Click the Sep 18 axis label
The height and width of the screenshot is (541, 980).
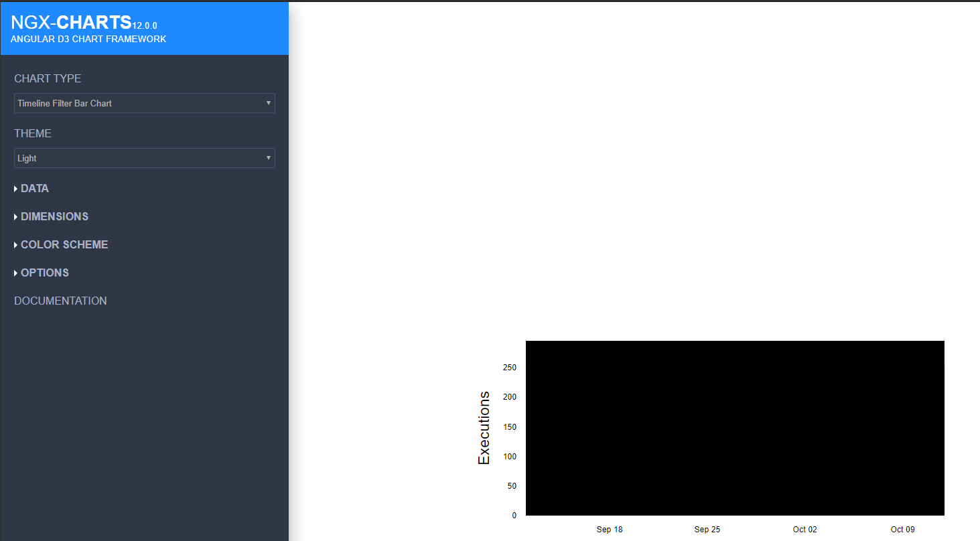tap(609, 529)
